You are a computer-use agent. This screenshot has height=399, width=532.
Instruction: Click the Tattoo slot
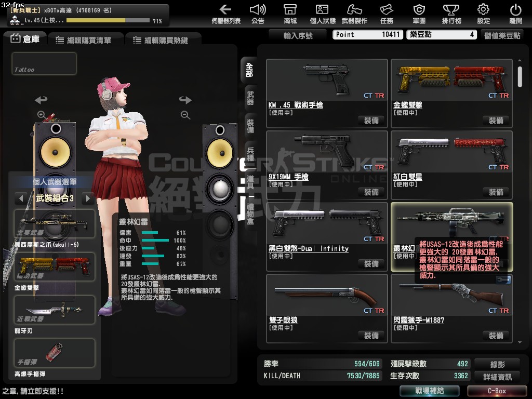point(44,63)
